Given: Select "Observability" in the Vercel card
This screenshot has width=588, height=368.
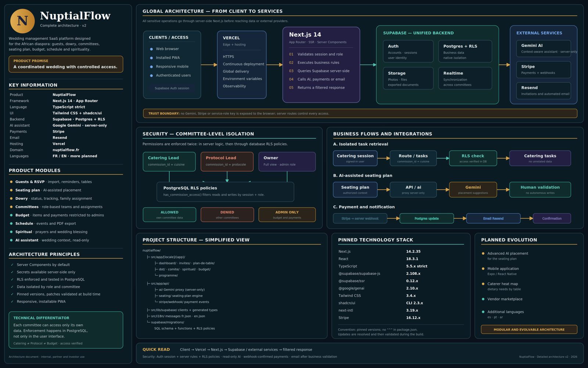Looking at the screenshot, I should click(x=234, y=86).
